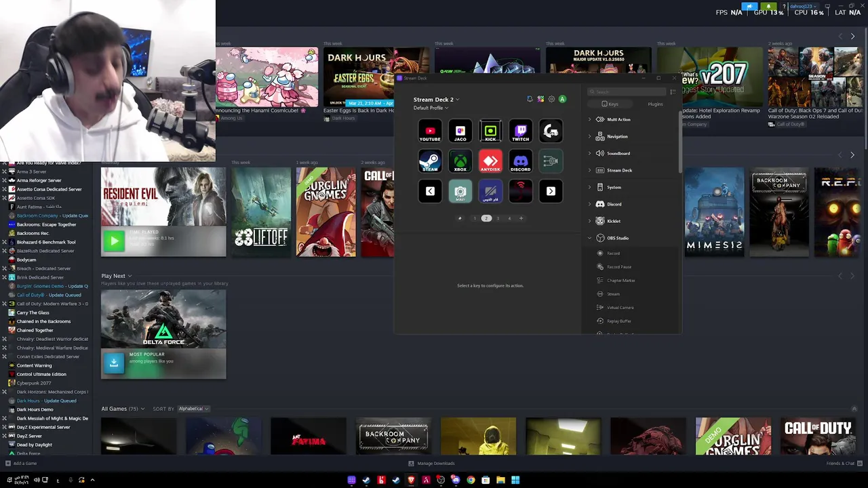Click Add a Game in Steam
Screen dimensions: 868x488
pyautogui.click(x=21, y=464)
